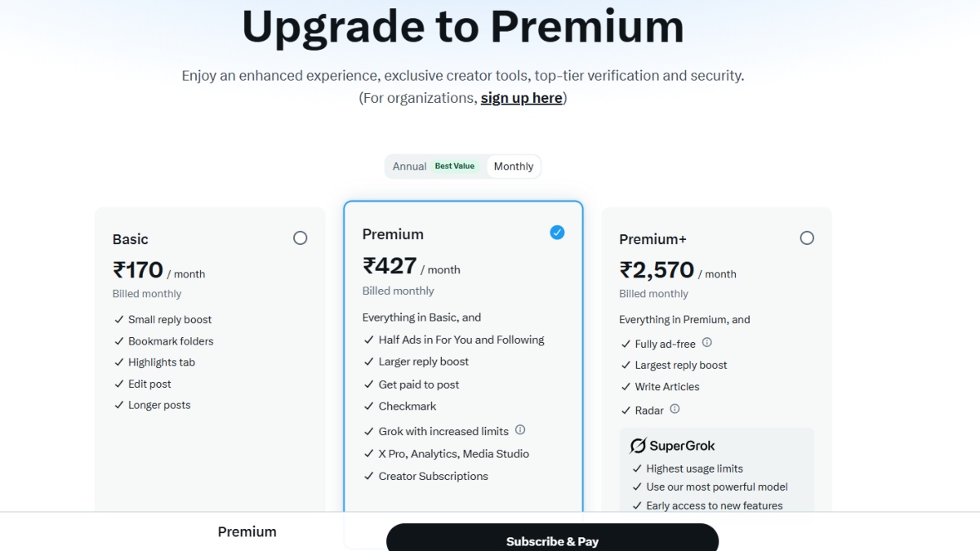Click checkmark beside Largest reply boost

[626, 365]
